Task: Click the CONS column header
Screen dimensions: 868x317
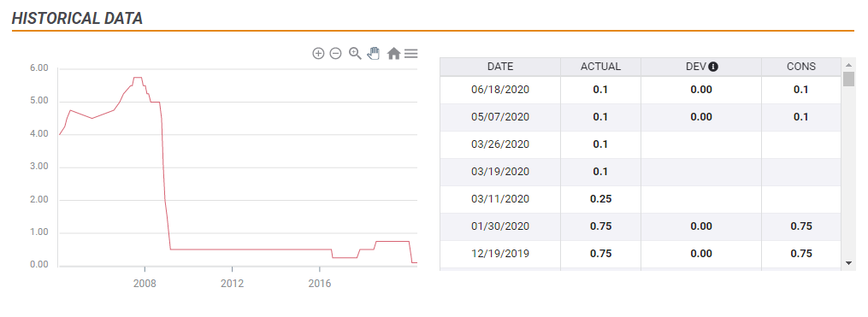Action: click(801, 67)
